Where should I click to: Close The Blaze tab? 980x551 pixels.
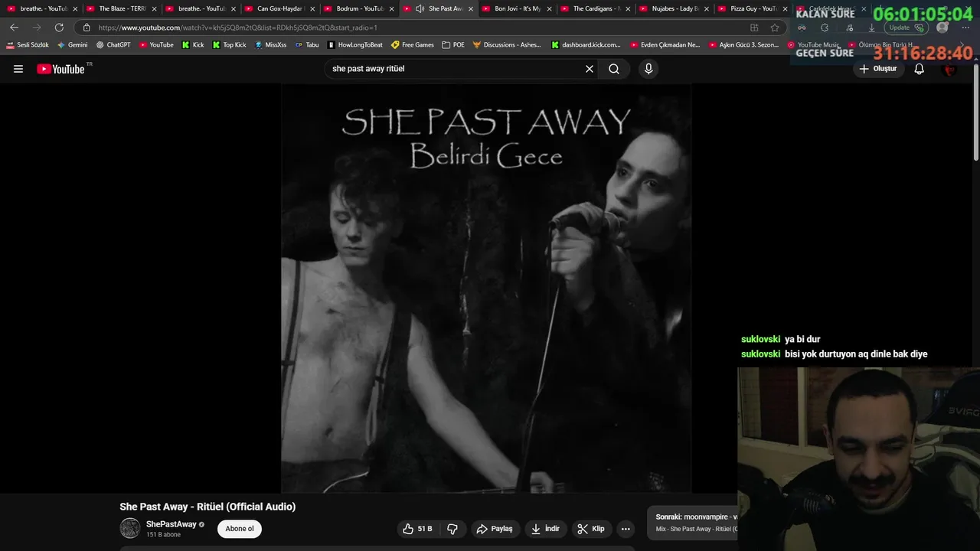click(155, 8)
